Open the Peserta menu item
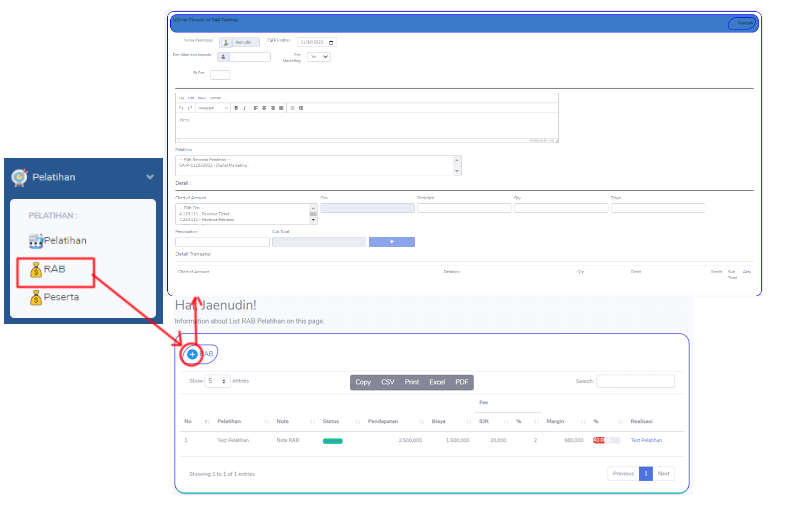 point(60,297)
